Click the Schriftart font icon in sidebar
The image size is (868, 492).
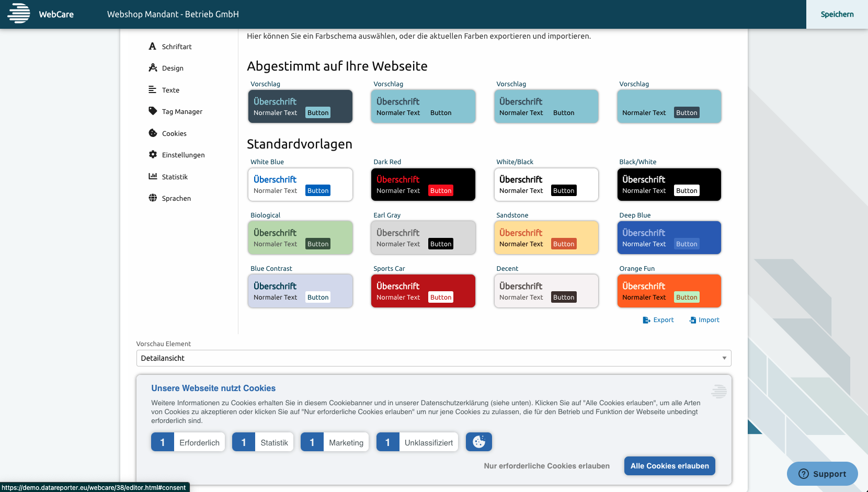click(152, 47)
